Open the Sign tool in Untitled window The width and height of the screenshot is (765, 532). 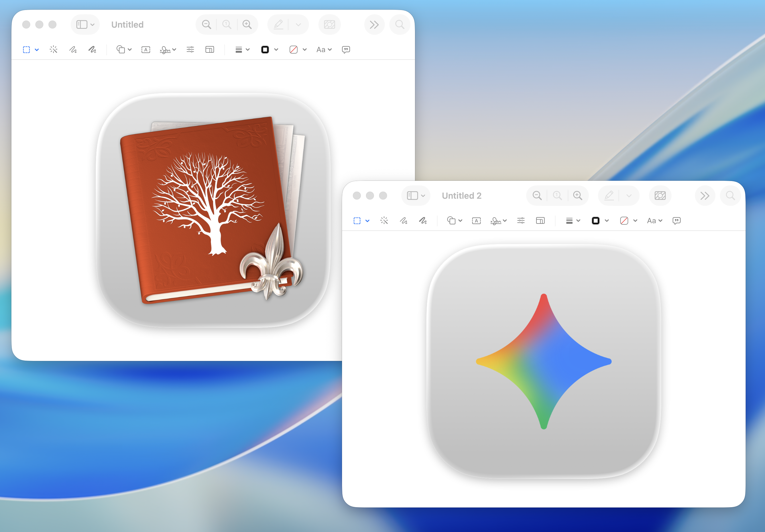click(165, 50)
